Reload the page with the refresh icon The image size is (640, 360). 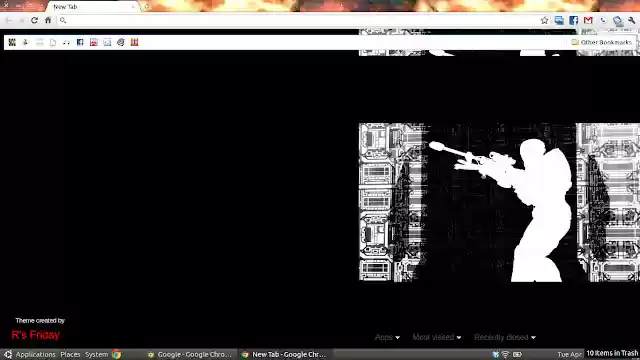click(34, 20)
